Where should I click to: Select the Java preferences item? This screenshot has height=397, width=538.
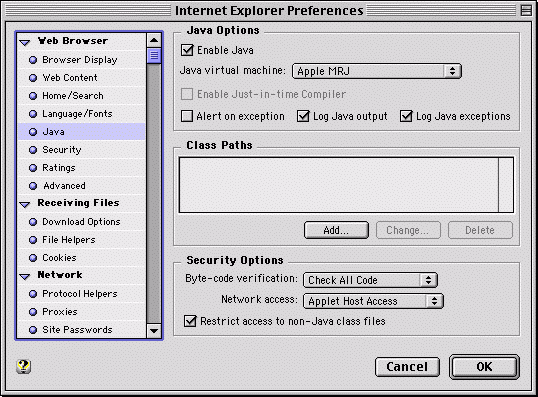82,132
